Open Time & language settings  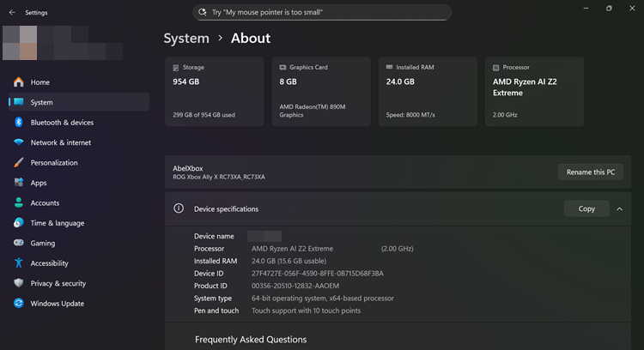[x=78, y=223]
